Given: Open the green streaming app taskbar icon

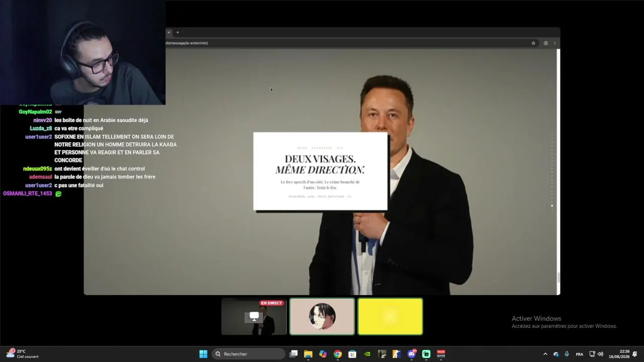Looking at the screenshot, I should coord(426,354).
